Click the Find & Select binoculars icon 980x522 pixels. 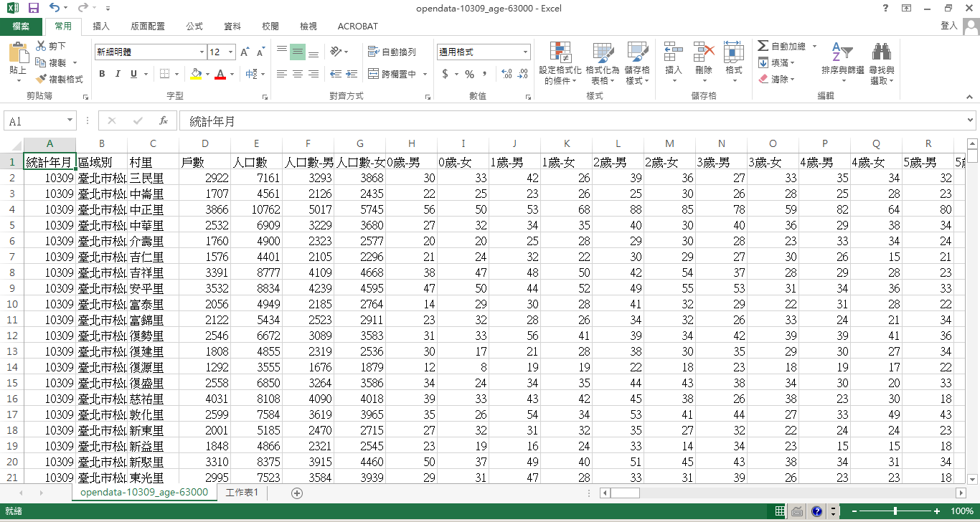click(x=881, y=53)
